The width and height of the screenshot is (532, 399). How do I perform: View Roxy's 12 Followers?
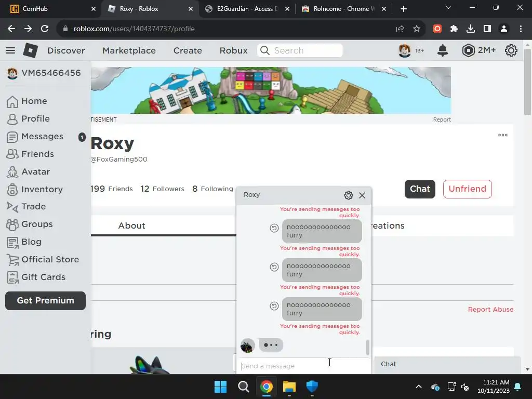pos(162,189)
